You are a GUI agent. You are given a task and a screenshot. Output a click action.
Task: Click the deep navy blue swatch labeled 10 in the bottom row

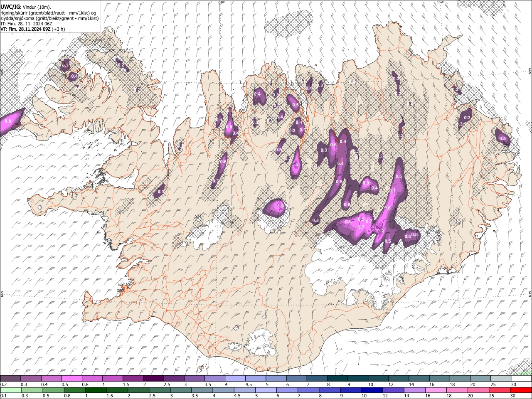pyautogui.click(x=372, y=390)
